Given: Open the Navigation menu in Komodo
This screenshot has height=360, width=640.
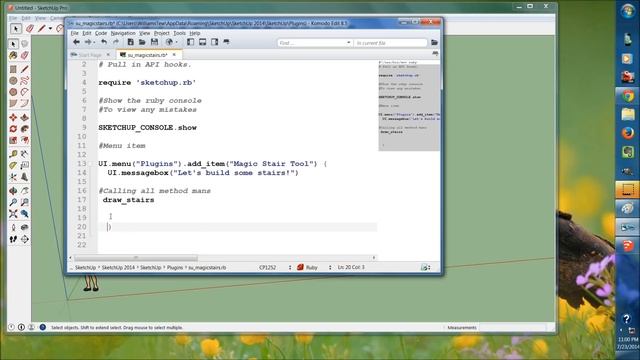Looking at the screenshot, I should [123, 33].
